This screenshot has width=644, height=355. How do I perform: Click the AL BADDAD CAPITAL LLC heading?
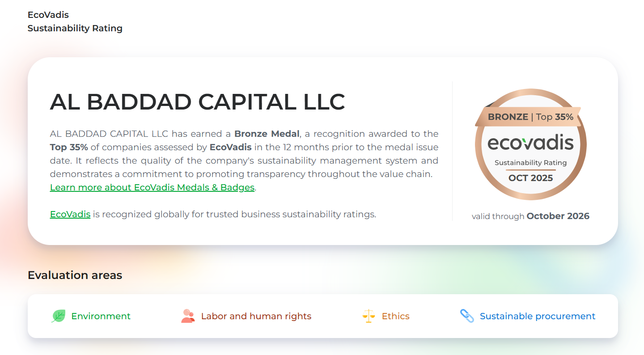click(197, 102)
